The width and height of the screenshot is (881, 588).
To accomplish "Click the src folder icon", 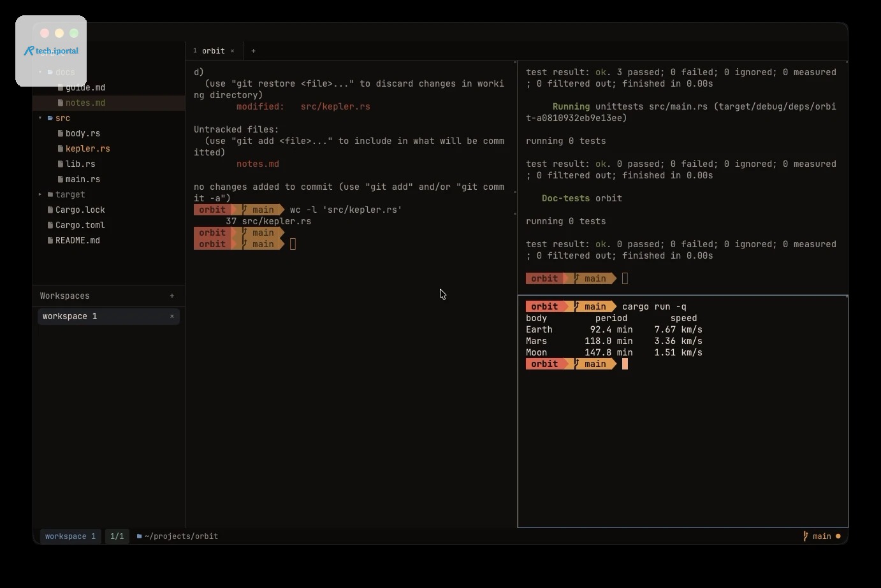I will point(50,118).
